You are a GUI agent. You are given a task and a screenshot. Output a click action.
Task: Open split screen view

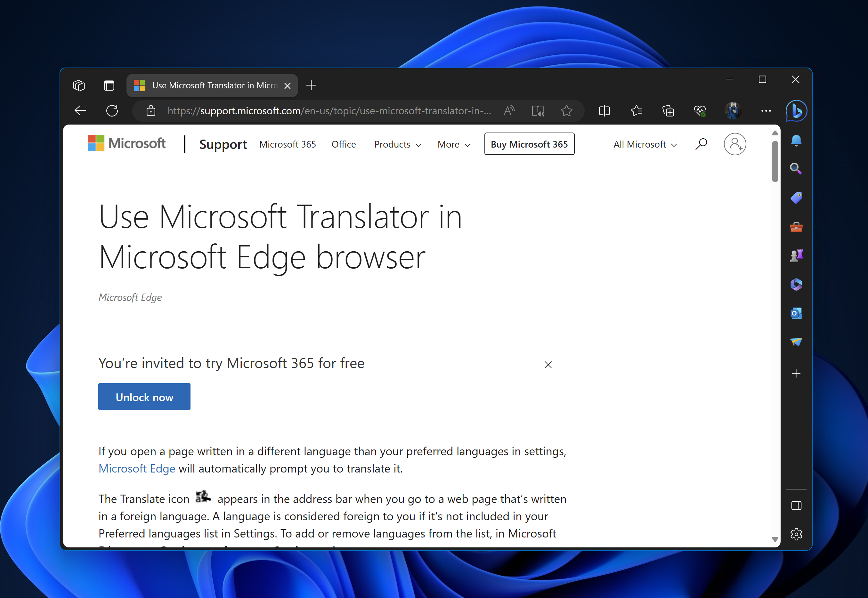pos(604,110)
